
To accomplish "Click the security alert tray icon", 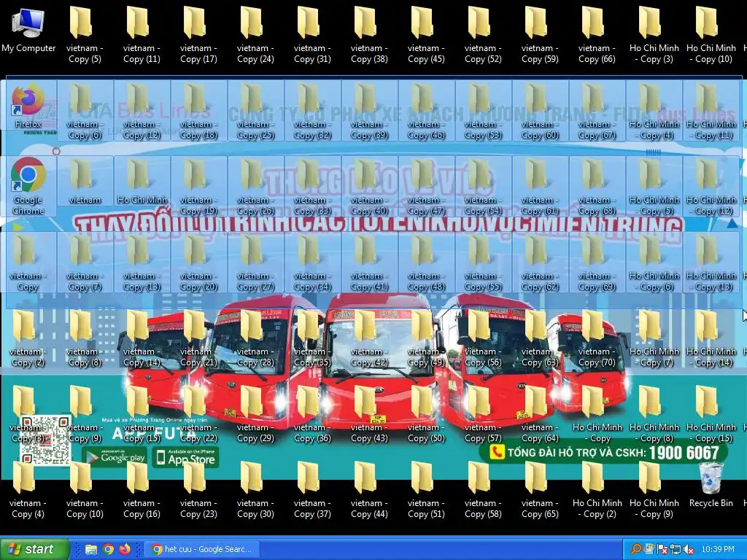I will pos(662,549).
